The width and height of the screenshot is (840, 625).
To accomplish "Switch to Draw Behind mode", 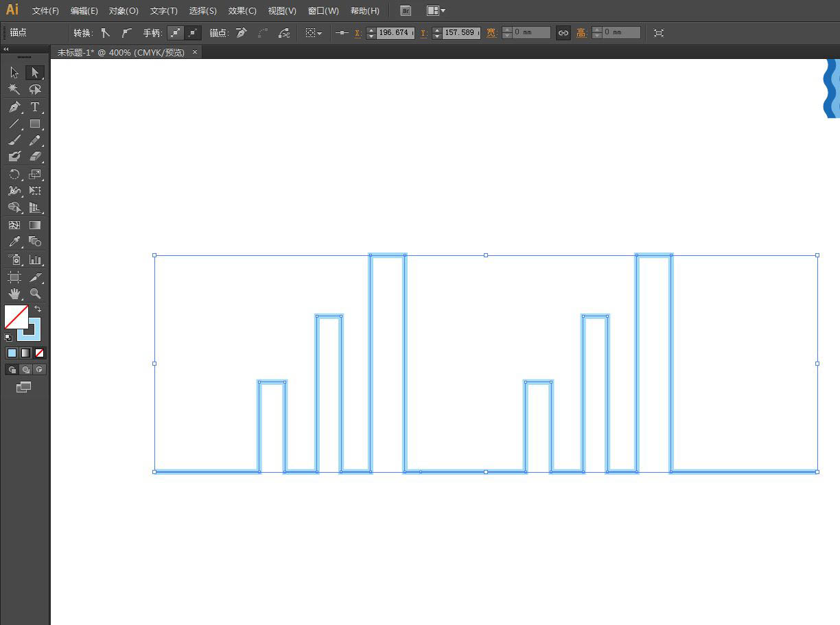I will pos(25,369).
